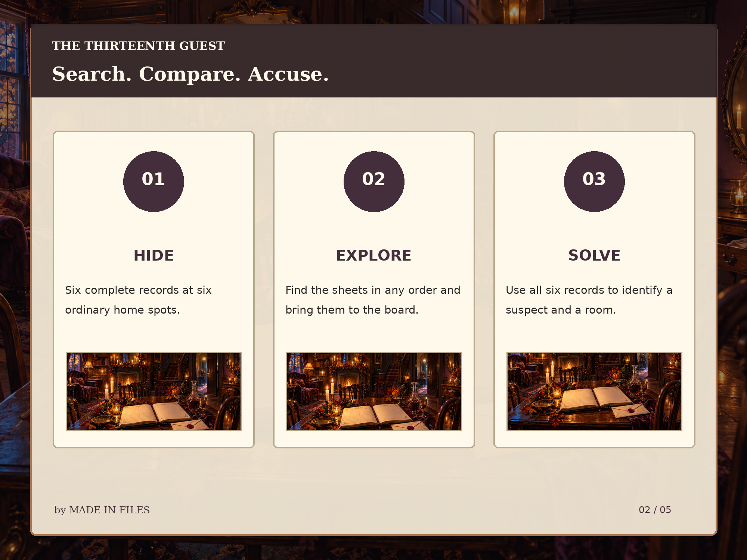Click the title 'THE THIRTEENTH GUEST'
Image resolution: width=747 pixels, height=560 pixels.
tap(138, 46)
